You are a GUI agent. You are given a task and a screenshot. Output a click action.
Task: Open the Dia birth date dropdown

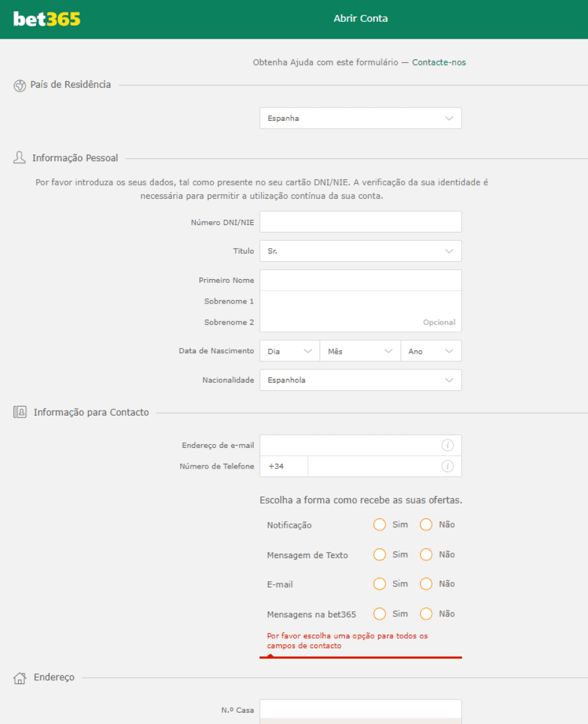coord(290,351)
